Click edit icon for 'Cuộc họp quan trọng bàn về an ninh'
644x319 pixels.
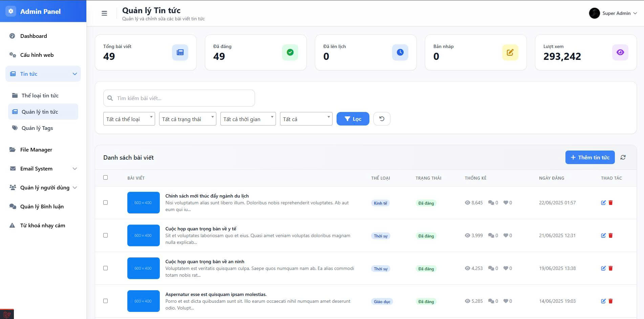click(603, 268)
